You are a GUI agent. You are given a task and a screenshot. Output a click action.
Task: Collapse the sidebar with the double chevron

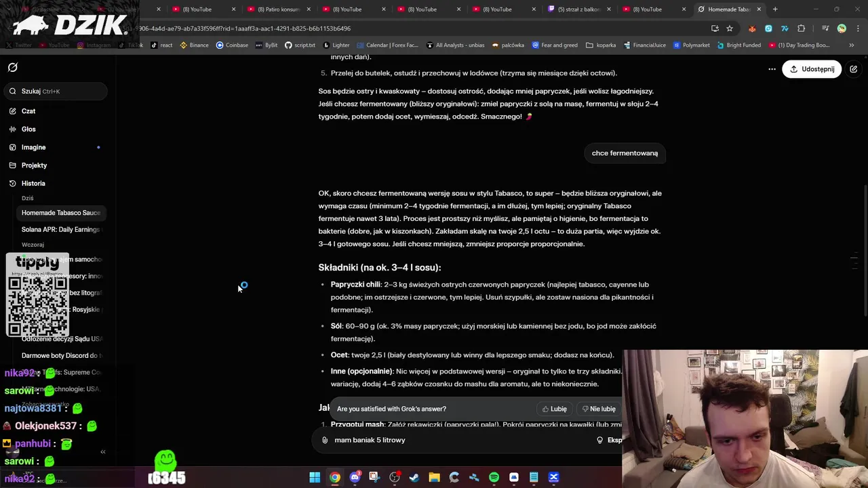[103, 452]
